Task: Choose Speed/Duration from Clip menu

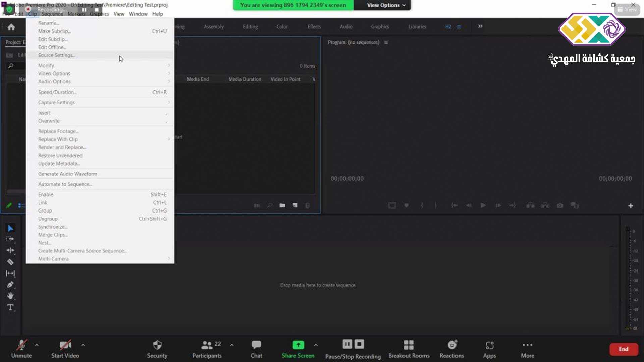Action: point(57,92)
